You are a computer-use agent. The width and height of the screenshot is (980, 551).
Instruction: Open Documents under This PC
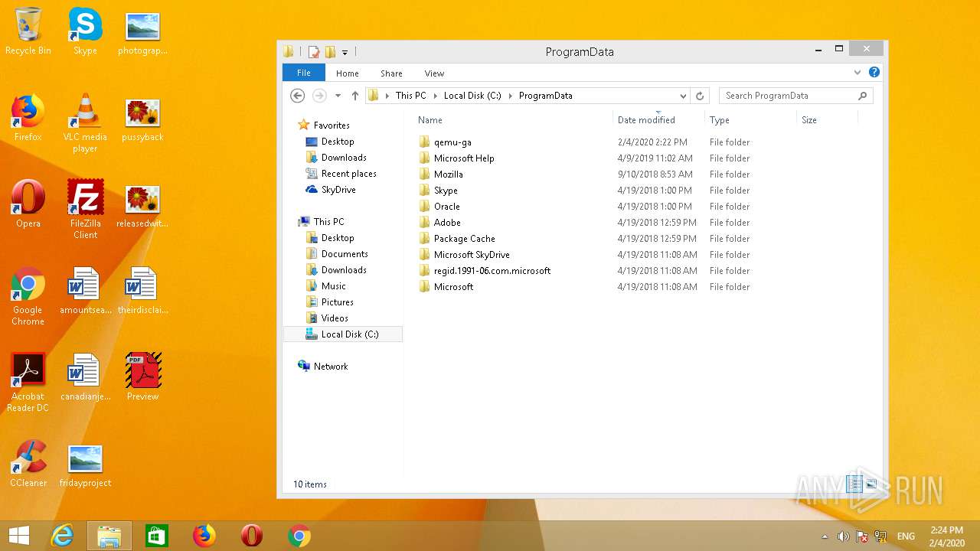[345, 254]
